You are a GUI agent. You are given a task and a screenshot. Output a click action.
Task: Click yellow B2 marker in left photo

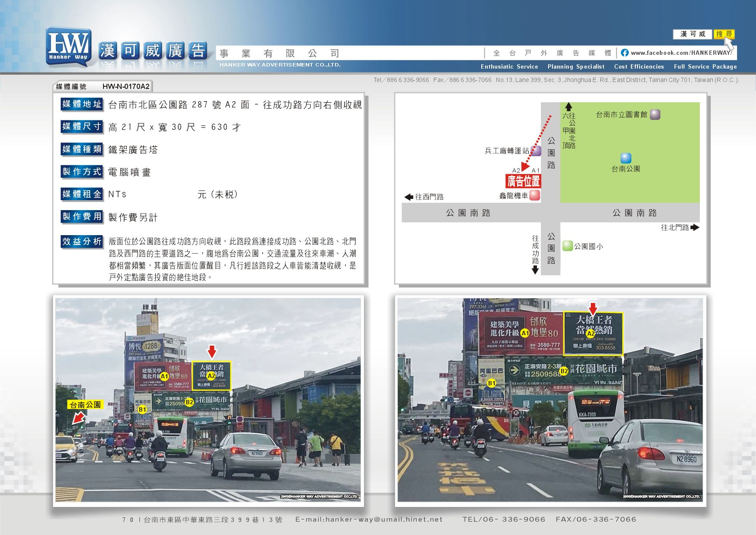pyautogui.click(x=189, y=403)
